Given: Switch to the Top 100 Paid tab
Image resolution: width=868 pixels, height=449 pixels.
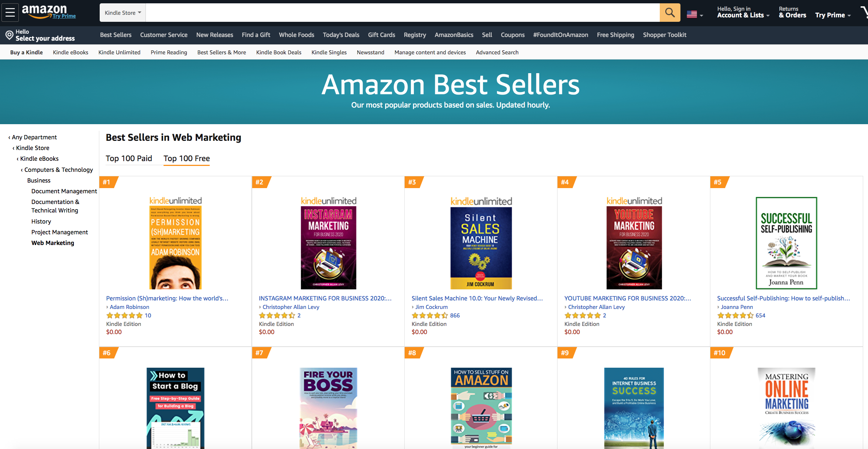Looking at the screenshot, I should coord(129,158).
